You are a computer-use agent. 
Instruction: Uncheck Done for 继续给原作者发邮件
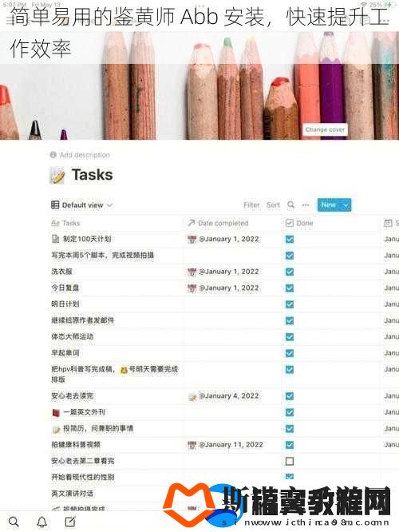290,320
